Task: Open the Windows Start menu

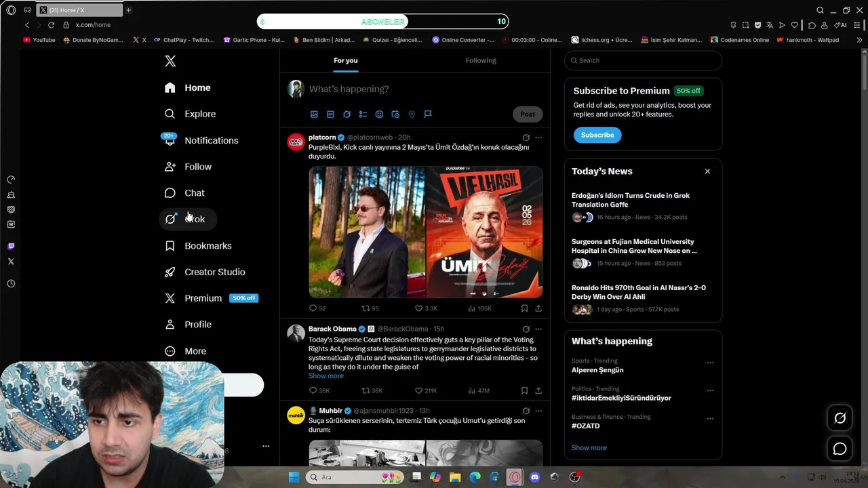Action: (x=294, y=477)
